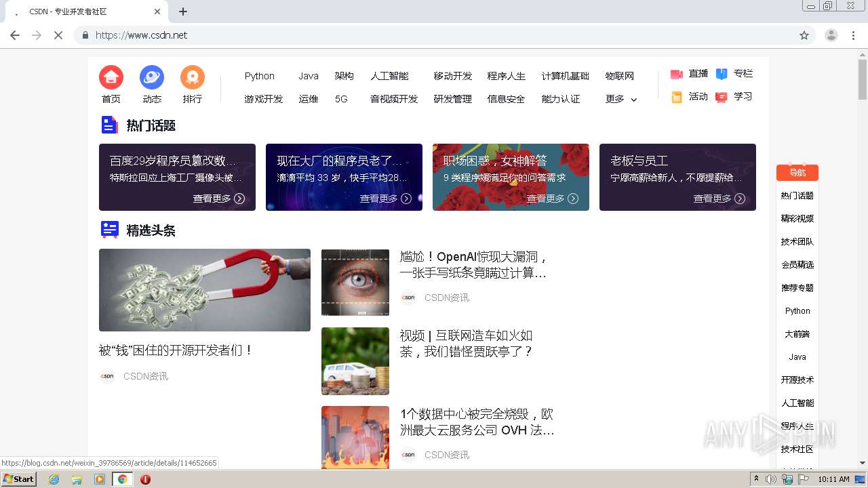
Task: Open the 专栏 column icon
Action: pos(722,74)
